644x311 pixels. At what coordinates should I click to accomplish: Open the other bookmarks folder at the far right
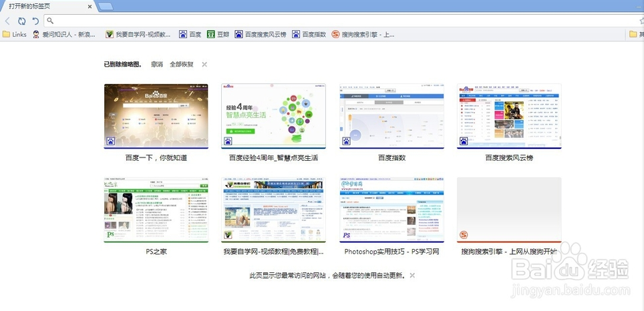[x=637, y=35]
